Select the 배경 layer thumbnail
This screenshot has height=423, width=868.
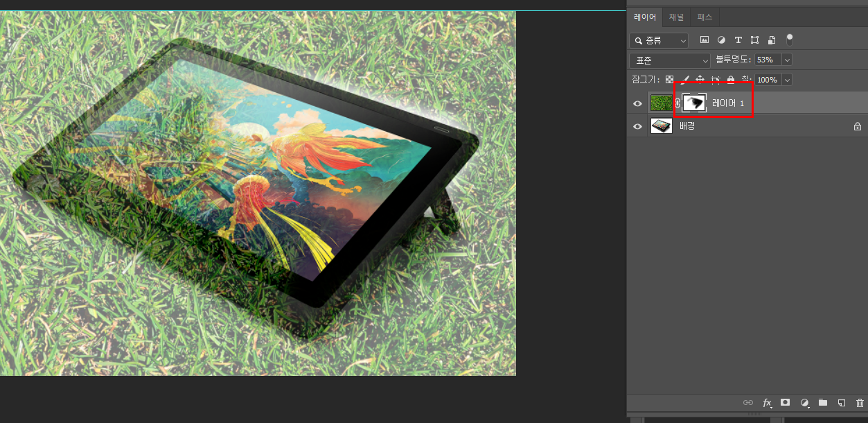tap(662, 126)
